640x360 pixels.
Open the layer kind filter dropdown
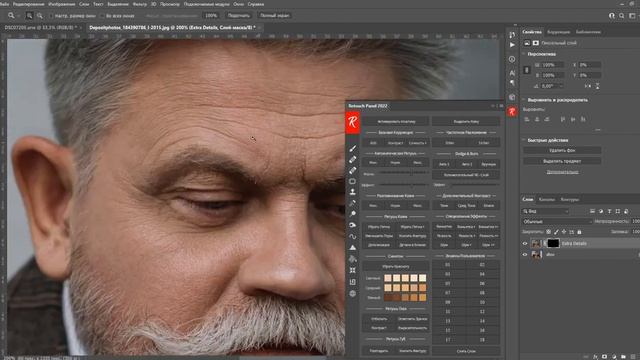[545, 211]
